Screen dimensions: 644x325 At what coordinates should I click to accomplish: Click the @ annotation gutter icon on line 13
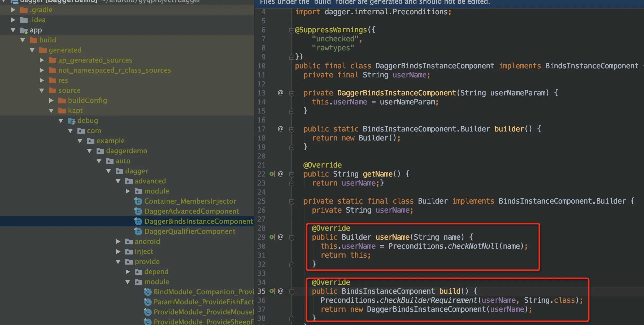click(280, 93)
